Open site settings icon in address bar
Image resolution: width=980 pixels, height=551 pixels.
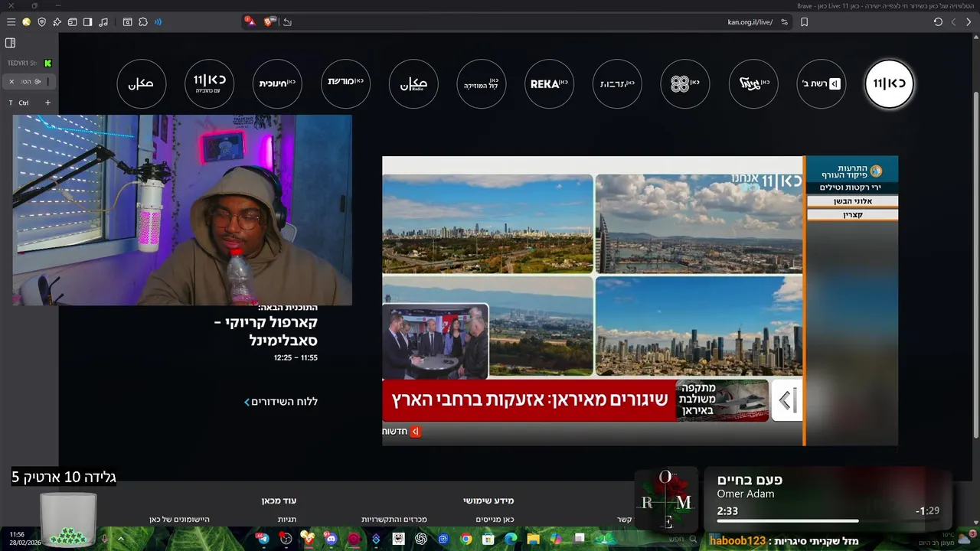(x=784, y=22)
